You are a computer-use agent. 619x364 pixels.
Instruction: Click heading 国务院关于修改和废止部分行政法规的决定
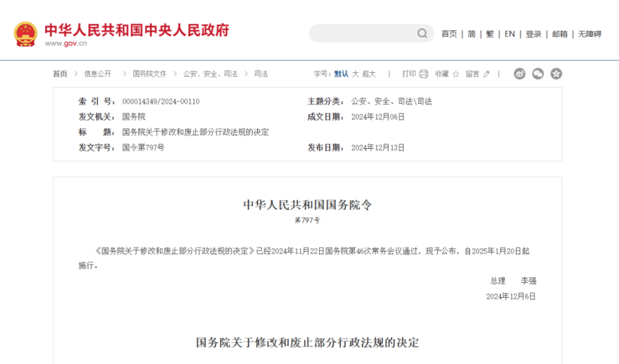308,342
